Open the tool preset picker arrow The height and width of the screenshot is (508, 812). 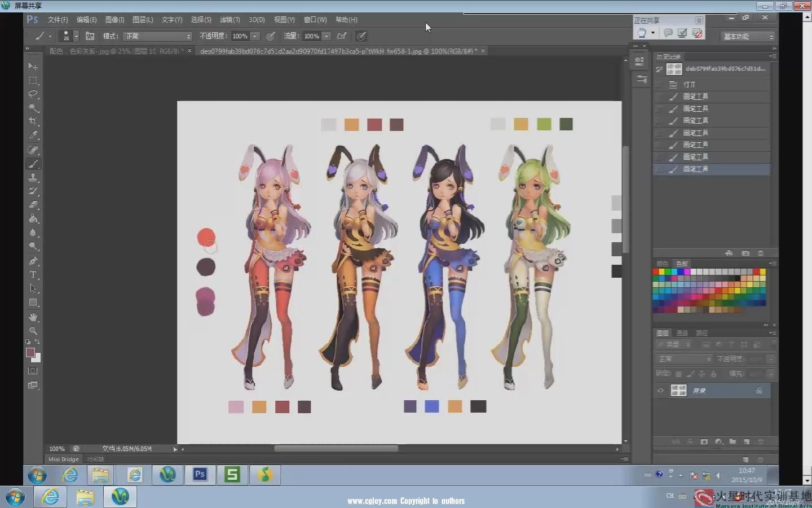(50, 36)
